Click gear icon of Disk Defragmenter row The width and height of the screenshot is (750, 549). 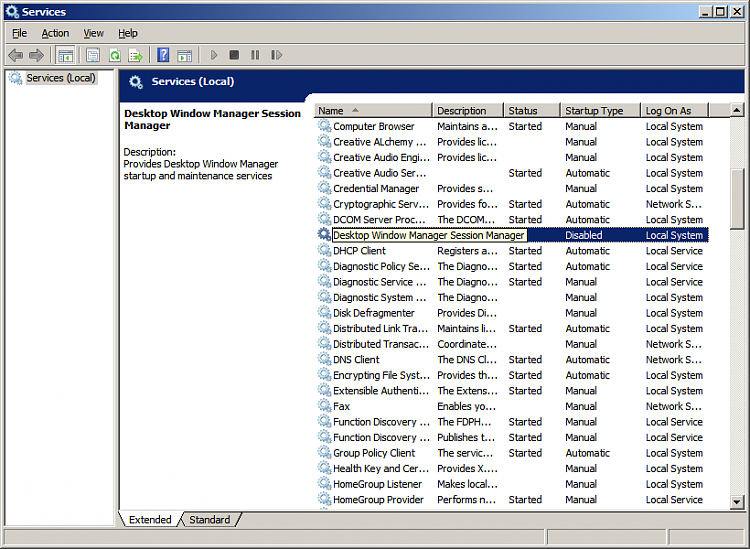(324, 313)
